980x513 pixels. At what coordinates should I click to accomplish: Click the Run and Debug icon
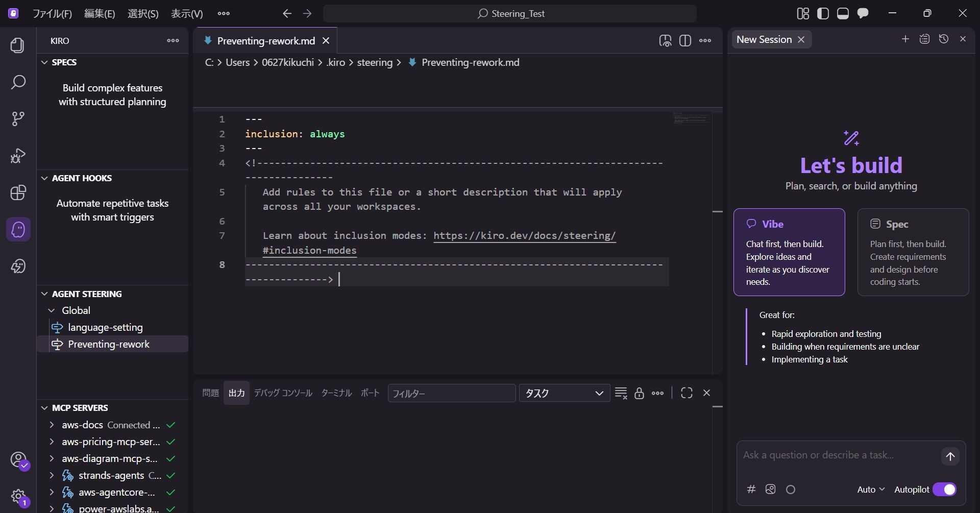click(18, 156)
